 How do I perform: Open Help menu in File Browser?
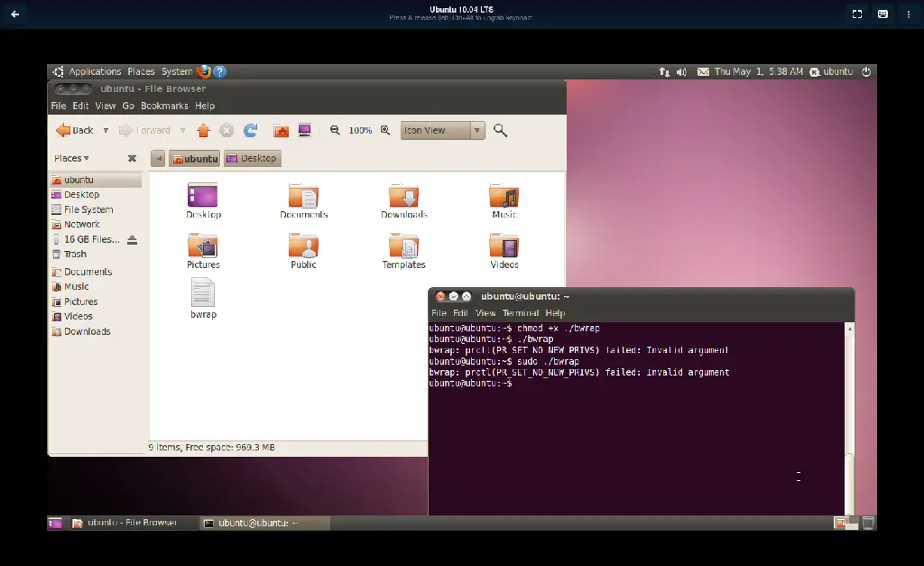[205, 106]
